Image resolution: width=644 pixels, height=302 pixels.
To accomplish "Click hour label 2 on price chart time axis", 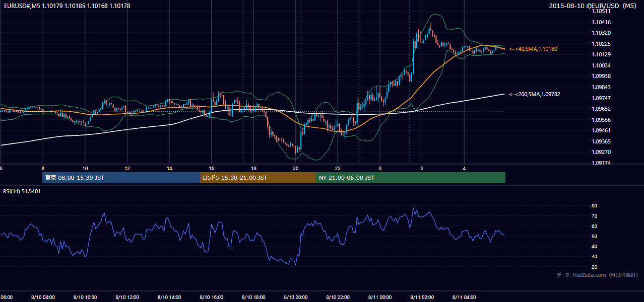I will click(422, 169).
